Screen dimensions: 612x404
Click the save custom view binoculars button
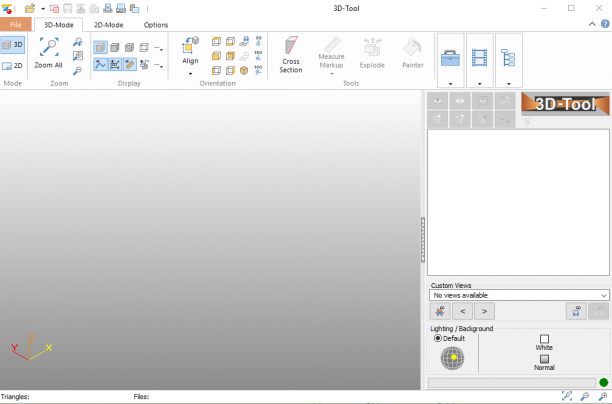coord(576,311)
